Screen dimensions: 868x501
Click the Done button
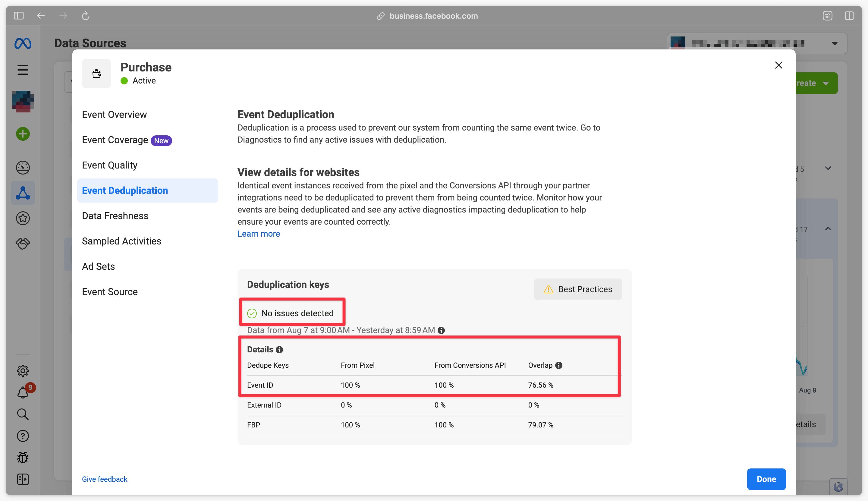point(767,479)
